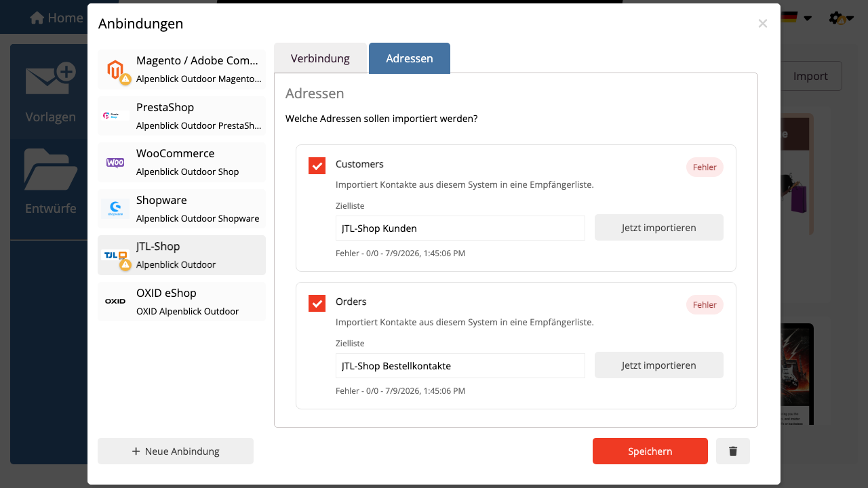This screenshot has width=868, height=488.
Task: Expand the language dropdown arrow
Action: 808,18
